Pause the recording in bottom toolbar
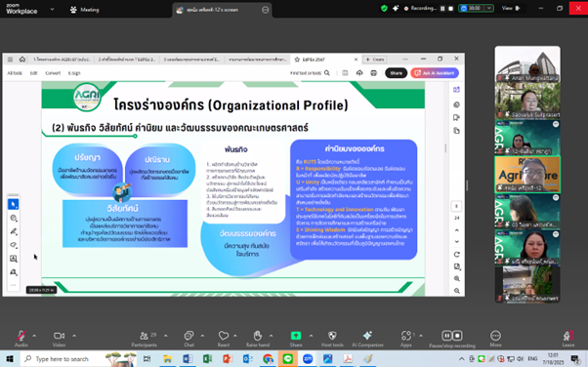 [446, 336]
